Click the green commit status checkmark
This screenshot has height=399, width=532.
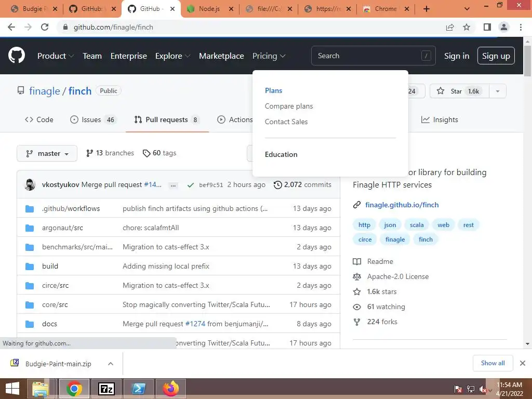[191, 185]
